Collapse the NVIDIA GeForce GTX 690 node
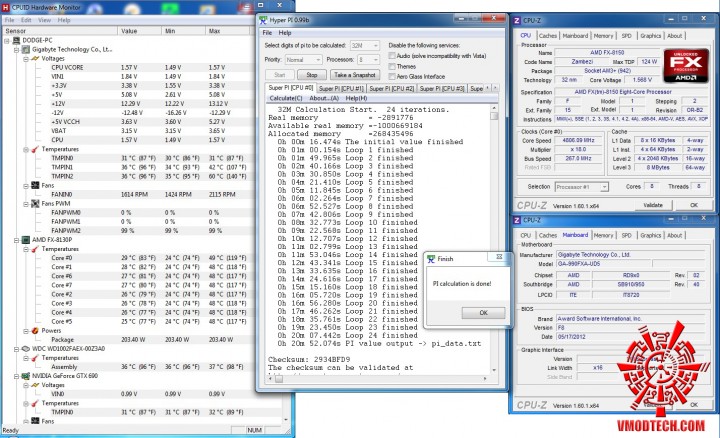 (17, 376)
